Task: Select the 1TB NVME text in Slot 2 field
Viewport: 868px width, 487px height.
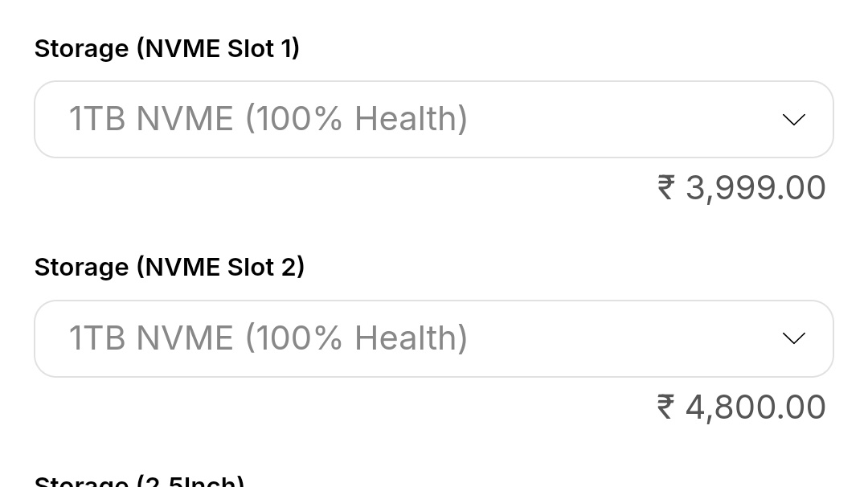Action: [151, 338]
